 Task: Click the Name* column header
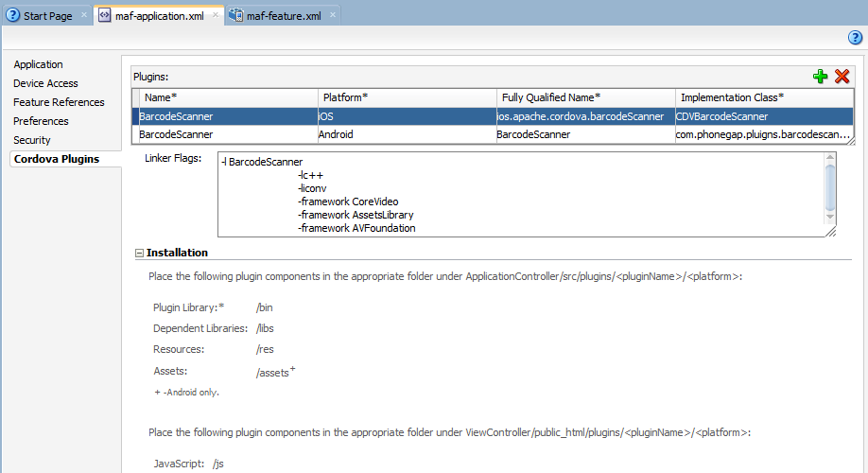tap(228, 97)
